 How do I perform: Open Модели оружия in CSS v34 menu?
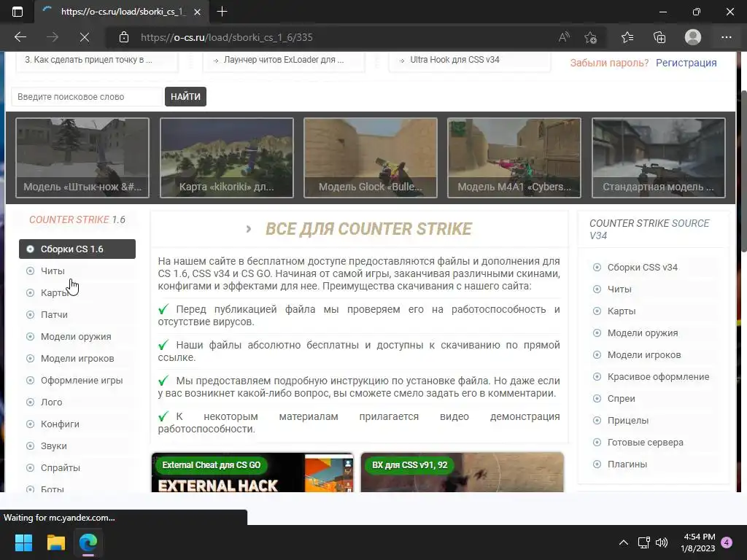(x=643, y=333)
